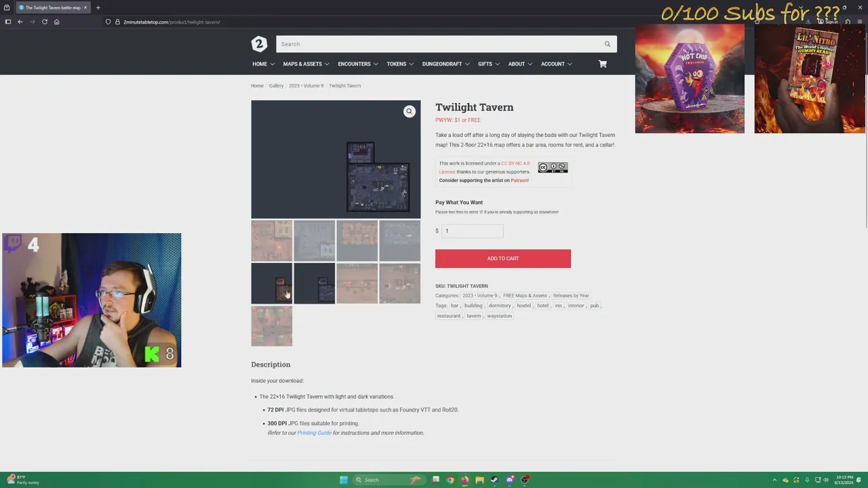Open Google Chrome from the taskbar
This screenshot has height=488, width=868.
[450, 480]
